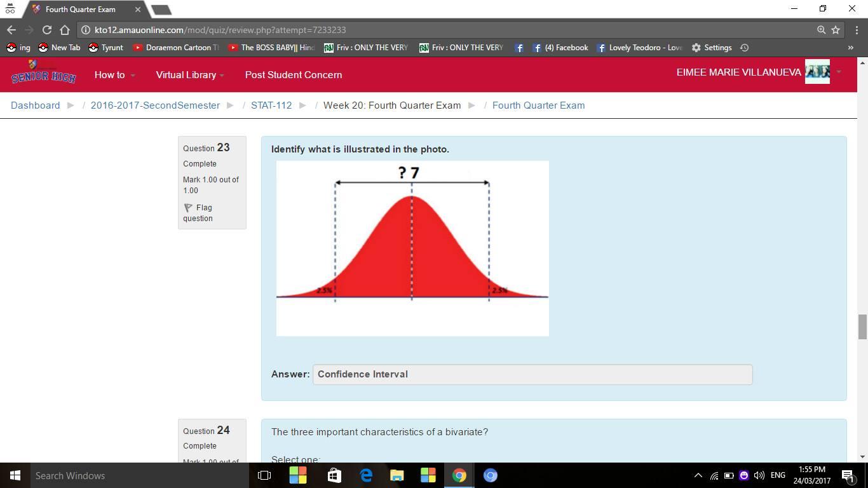
Task: Launch Microsoft Edge from the taskbar
Action: click(366, 475)
